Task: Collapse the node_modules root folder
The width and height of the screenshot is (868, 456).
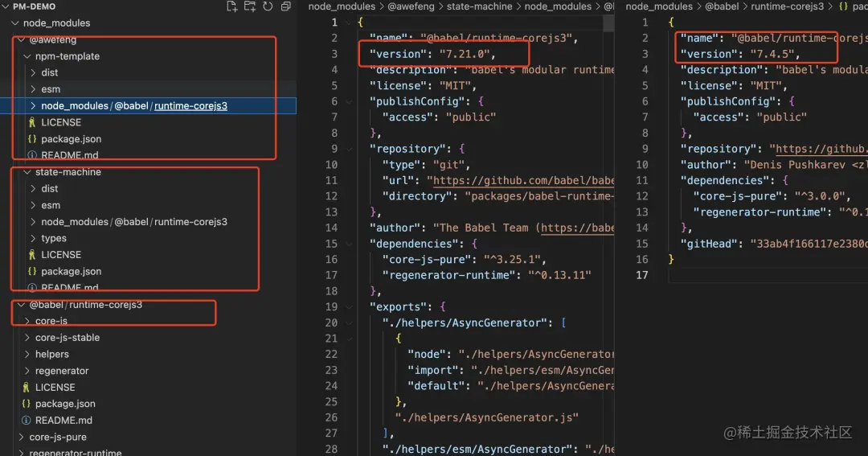Action: tap(15, 23)
